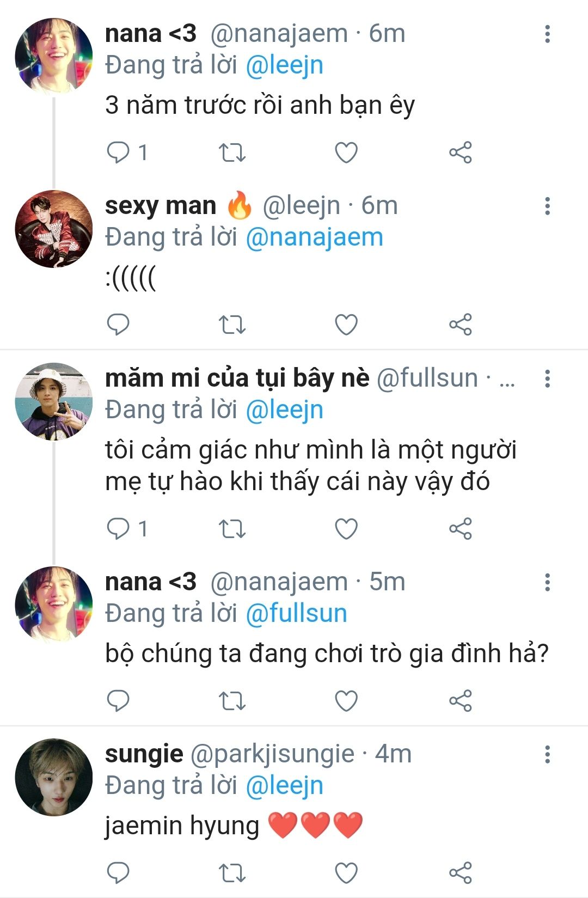Open @nanajaem mention in sexy man's reply
The height and width of the screenshot is (898, 588).
(x=315, y=237)
